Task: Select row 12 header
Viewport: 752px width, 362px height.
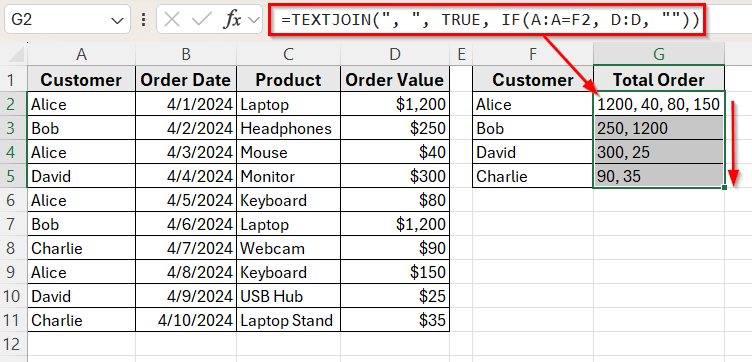Action: 14,344
